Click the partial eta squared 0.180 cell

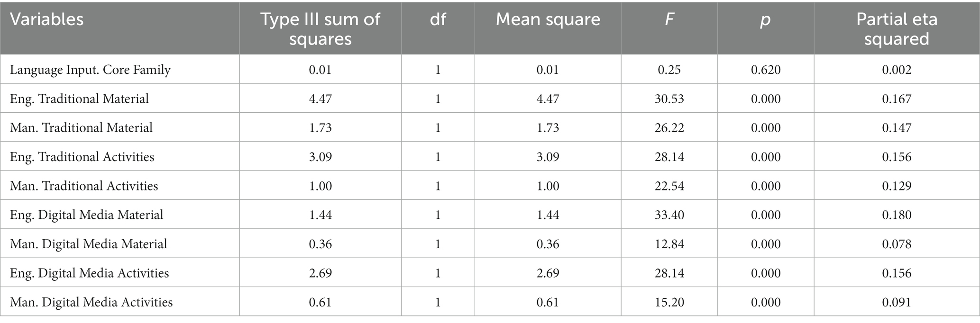click(x=897, y=215)
